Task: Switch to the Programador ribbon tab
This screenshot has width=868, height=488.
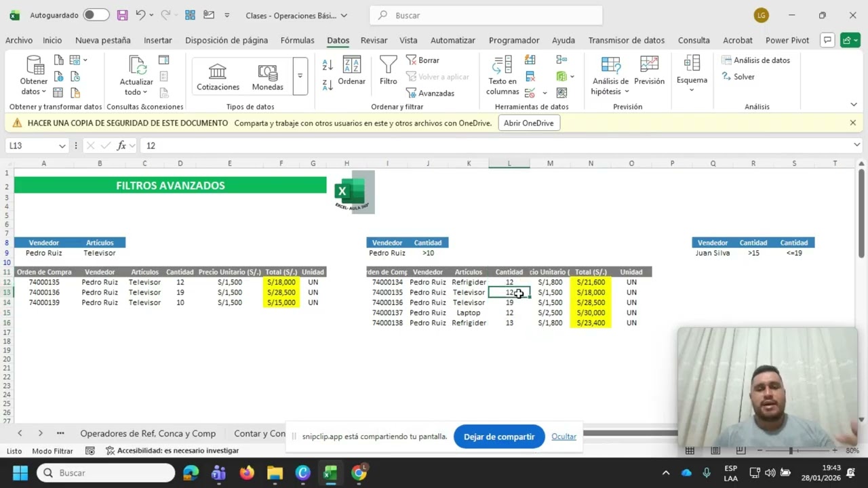Action: [514, 40]
